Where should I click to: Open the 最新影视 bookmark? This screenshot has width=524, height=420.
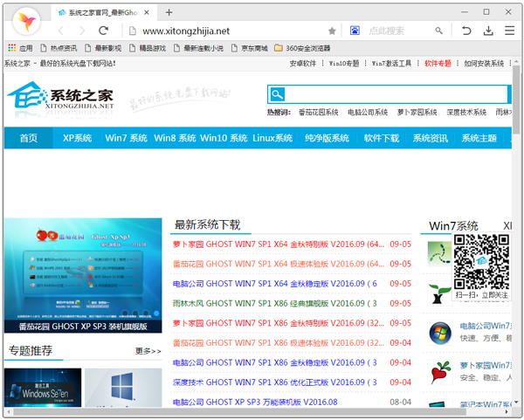click(x=103, y=48)
